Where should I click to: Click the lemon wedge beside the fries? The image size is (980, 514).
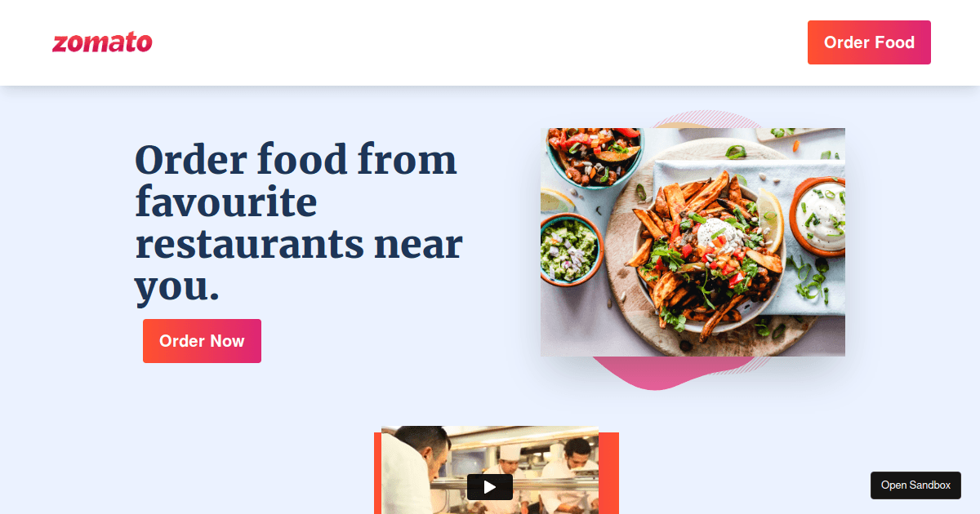768,217
